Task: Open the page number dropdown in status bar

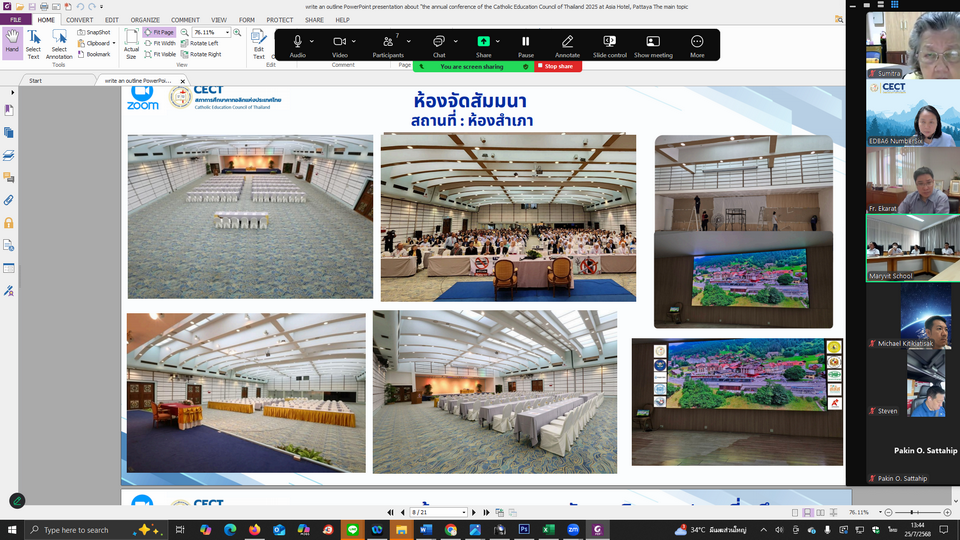Action: (x=463, y=512)
